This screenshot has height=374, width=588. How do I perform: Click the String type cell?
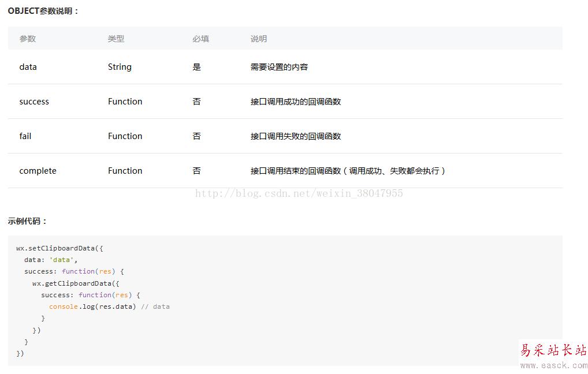120,67
